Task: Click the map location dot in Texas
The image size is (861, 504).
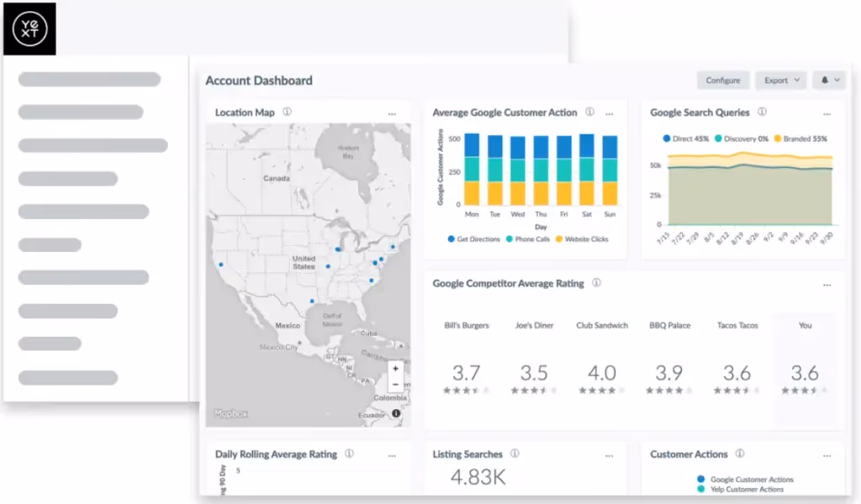Action: (x=312, y=301)
